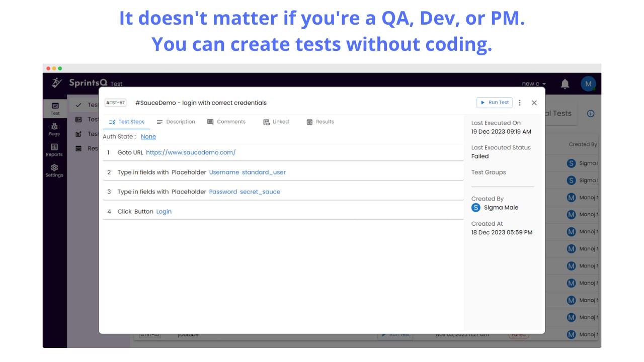The height and width of the screenshot is (362, 644).
Task: Open the Linked tab
Action: pos(276,122)
